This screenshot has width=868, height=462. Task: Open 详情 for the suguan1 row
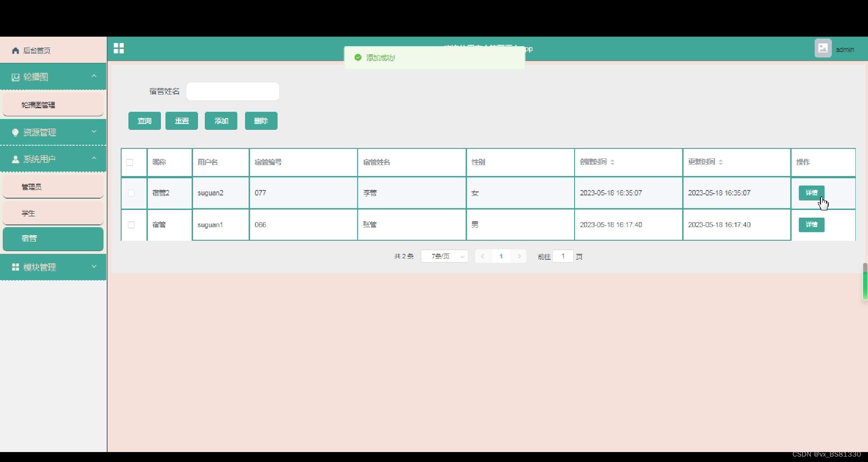click(x=811, y=225)
